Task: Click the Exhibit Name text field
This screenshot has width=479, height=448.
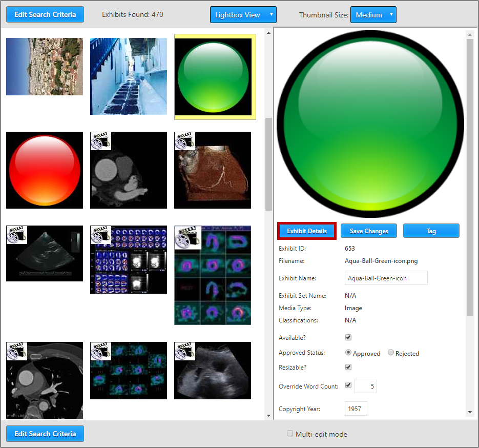Action: click(x=386, y=278)
